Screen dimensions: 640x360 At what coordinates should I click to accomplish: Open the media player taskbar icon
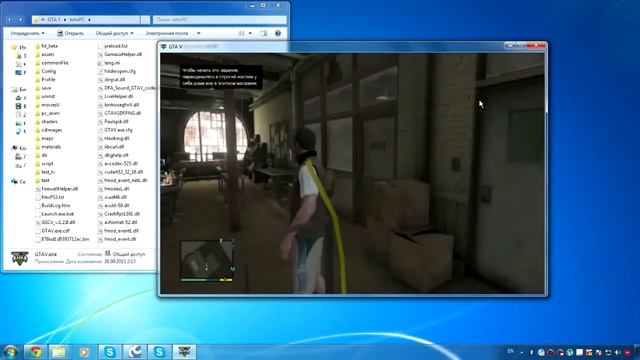pyautogui.click(x=84, y=352)
